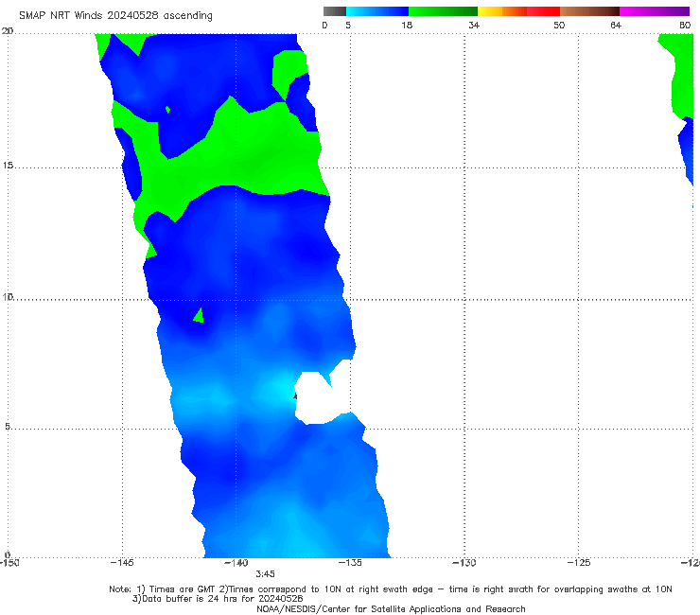The image size is (700, 615).
Task: Click the longitude axis label "-130"
Action: 464,563
